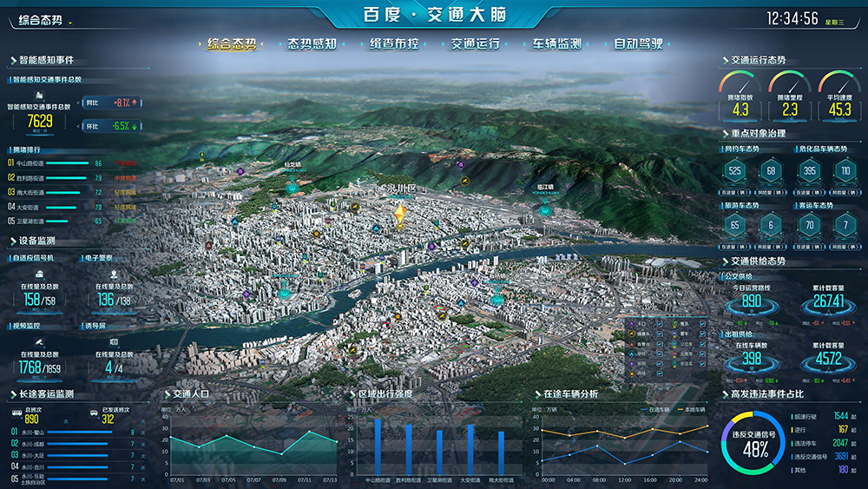868x489 pixels.
Task: Expand the 智能感知事件 section header arrow
Action: pyautogui.click(x=13, y=61)
